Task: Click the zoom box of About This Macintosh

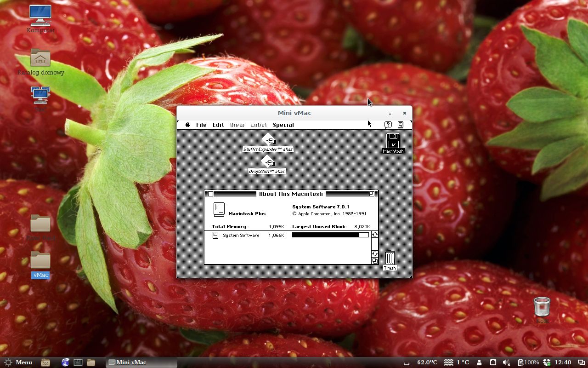Action: pyautogui.click(x=372, y=194)
